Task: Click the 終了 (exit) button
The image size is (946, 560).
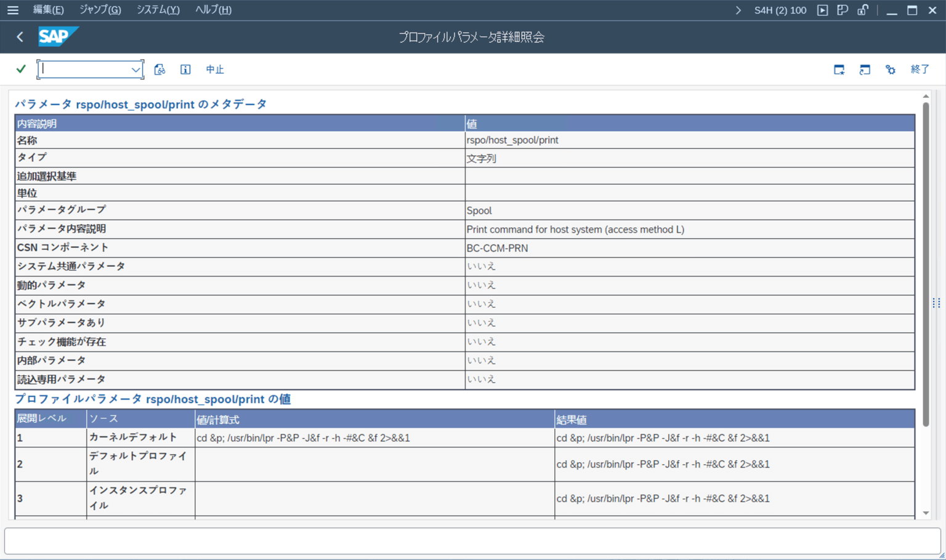Action: pyautogui.click(x=920, y=69)
